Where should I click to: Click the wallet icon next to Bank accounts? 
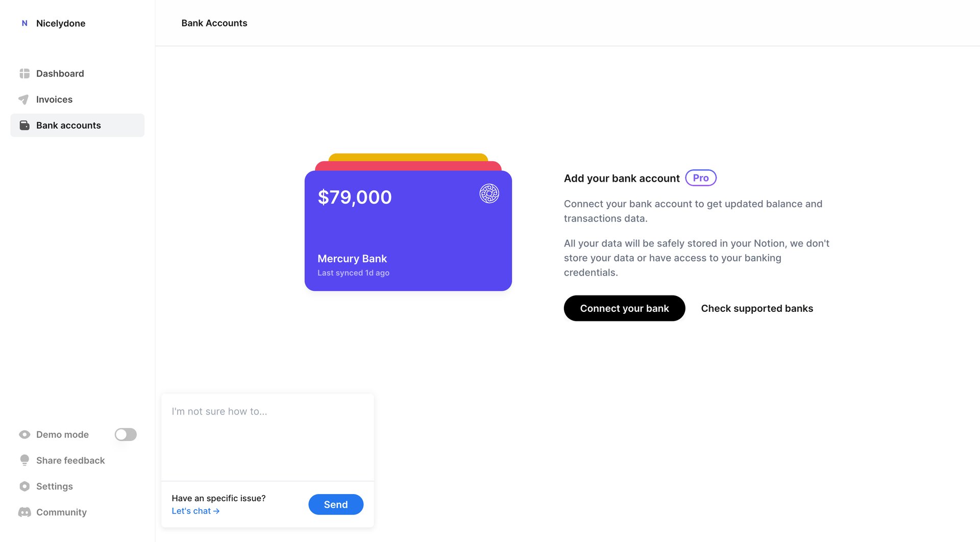click(x=24, y=125)
